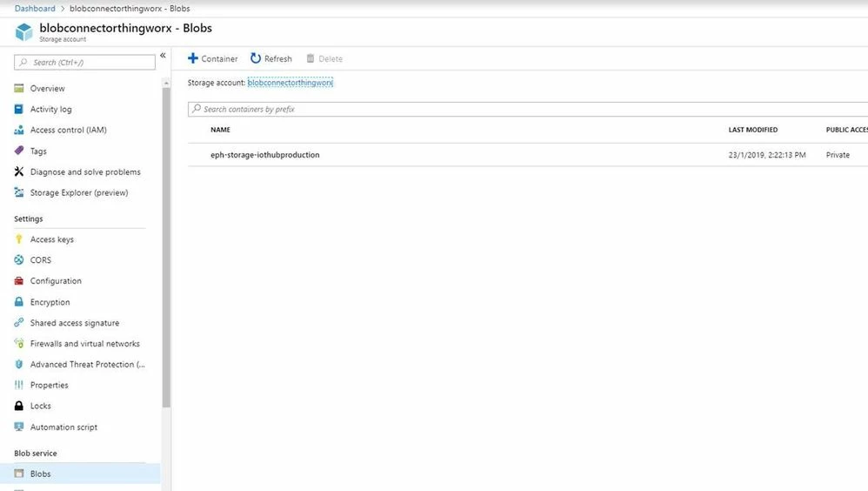Sort by LAST MODIFIED column header
This screenshot has width=868, height=491.
(753, 130)
